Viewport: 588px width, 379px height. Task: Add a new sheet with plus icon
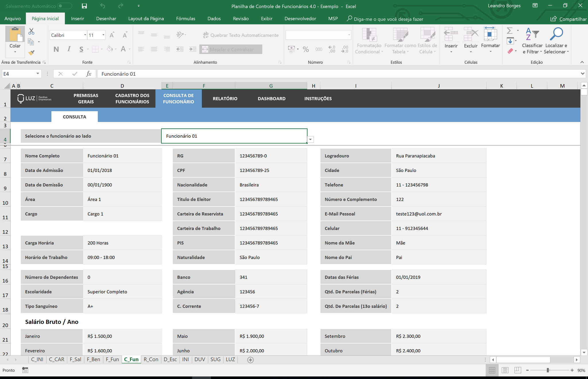click(250, 360)
